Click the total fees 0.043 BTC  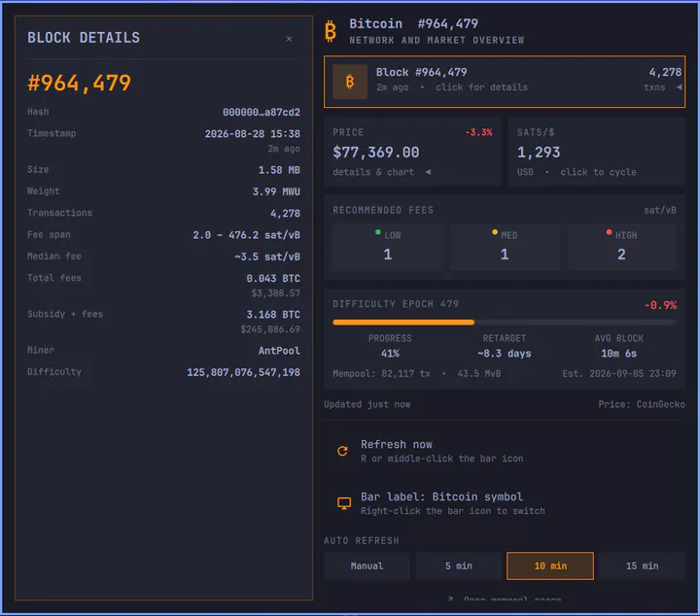(x=273, y=278)
